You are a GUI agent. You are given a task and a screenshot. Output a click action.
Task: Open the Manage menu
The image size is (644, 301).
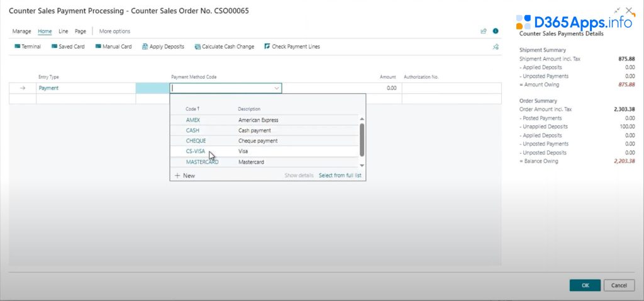point(21,31)
